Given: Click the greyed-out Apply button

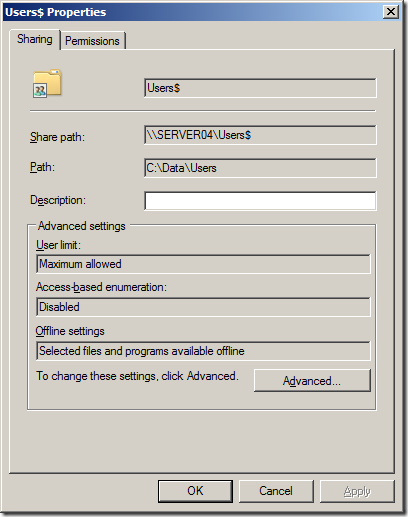Looking at the screenshot, I should coord(357,491).
